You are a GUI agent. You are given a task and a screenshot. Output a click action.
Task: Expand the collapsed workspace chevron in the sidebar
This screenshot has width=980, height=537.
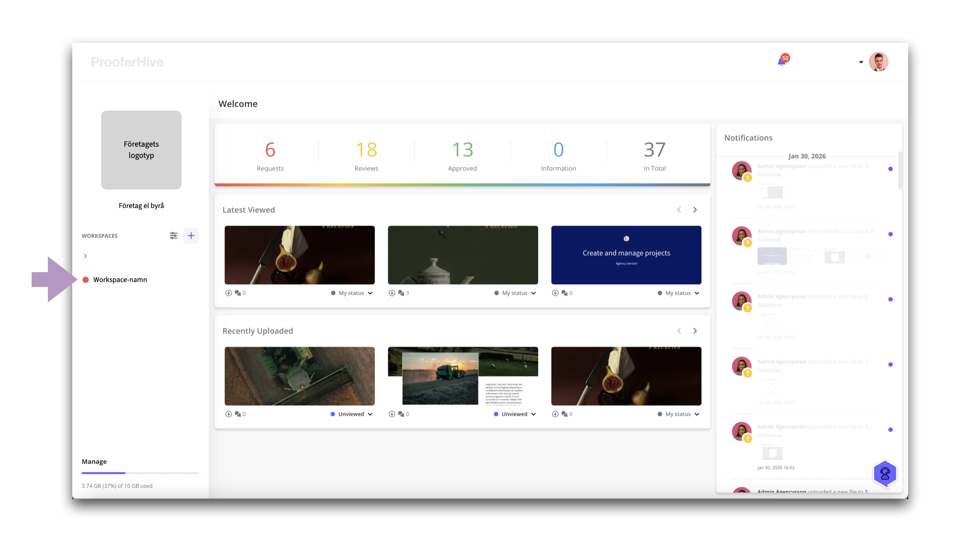coord(85,256)
